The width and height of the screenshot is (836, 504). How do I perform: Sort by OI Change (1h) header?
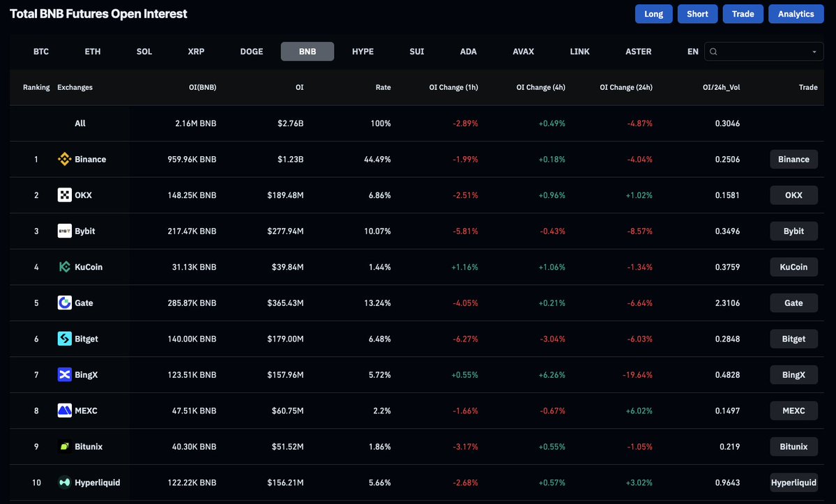(454, 87)
